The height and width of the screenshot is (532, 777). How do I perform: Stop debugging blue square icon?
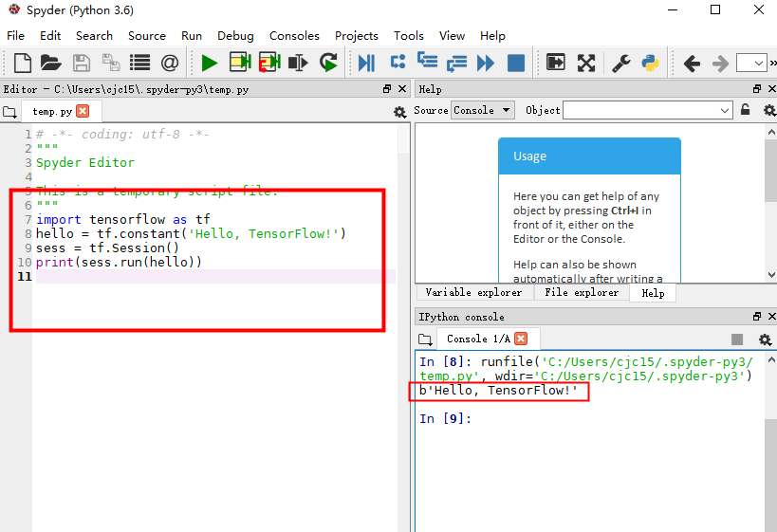pyautogui.click(x=516, y=63)
